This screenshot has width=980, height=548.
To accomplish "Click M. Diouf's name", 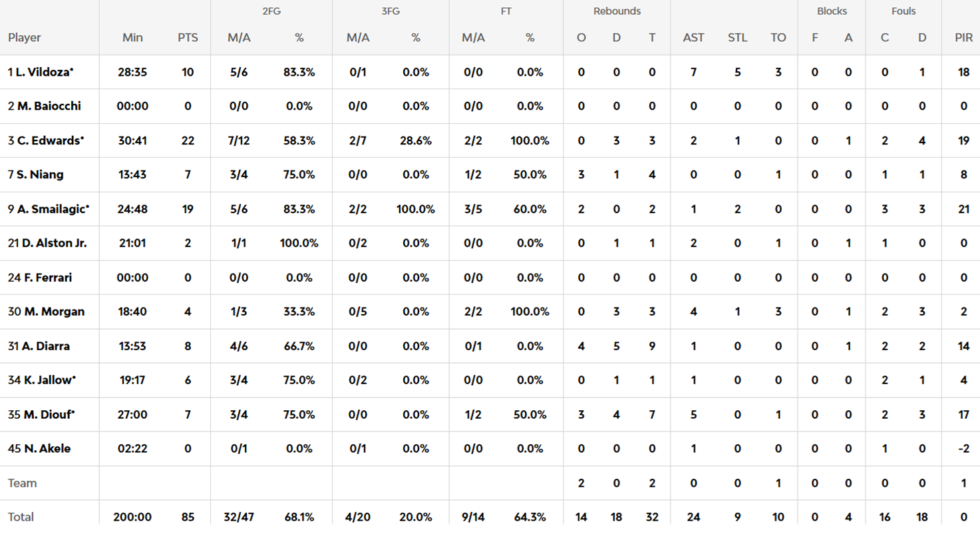I will 49,415.
